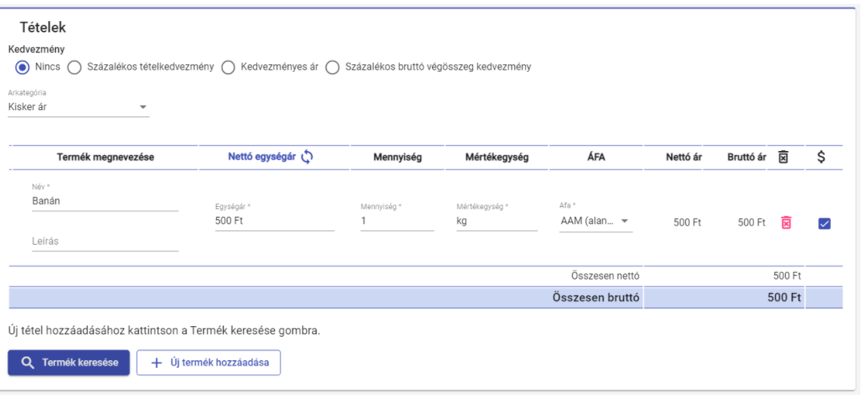Click the Egységár field showing 500 Ft
The image size is (868, 401).
[274, 221]
